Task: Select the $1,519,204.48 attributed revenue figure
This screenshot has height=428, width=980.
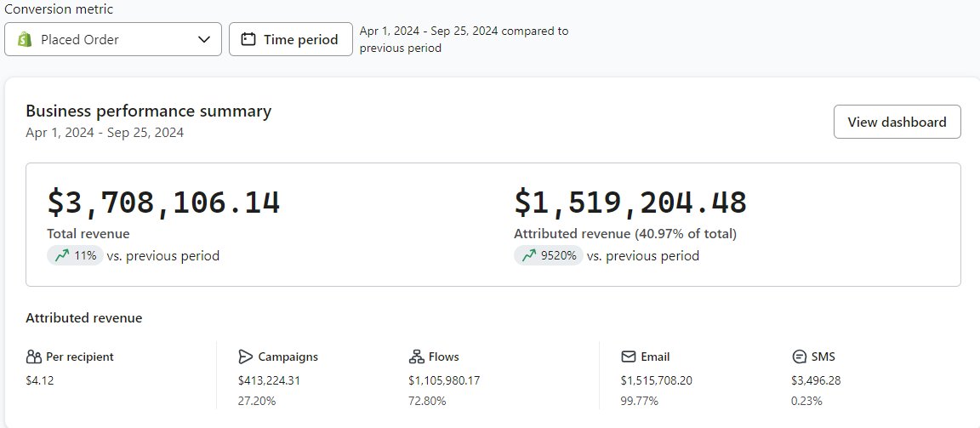Action: click(x=630, y=203)
